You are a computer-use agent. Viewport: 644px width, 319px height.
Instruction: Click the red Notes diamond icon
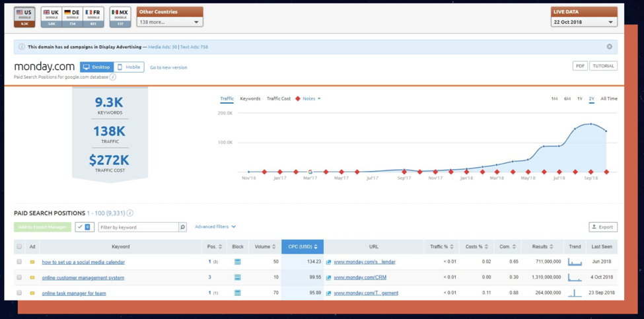(298, 98)
